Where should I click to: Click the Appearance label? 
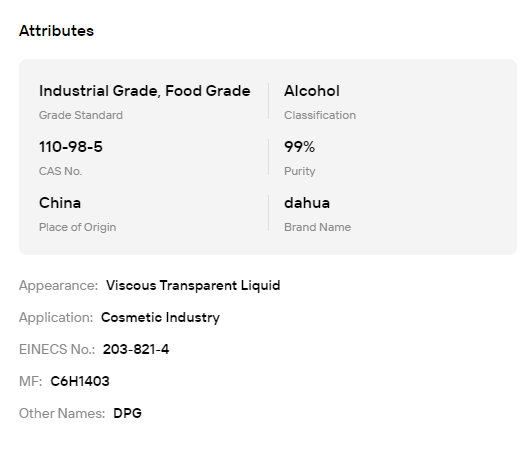click(x=58, y=286)
